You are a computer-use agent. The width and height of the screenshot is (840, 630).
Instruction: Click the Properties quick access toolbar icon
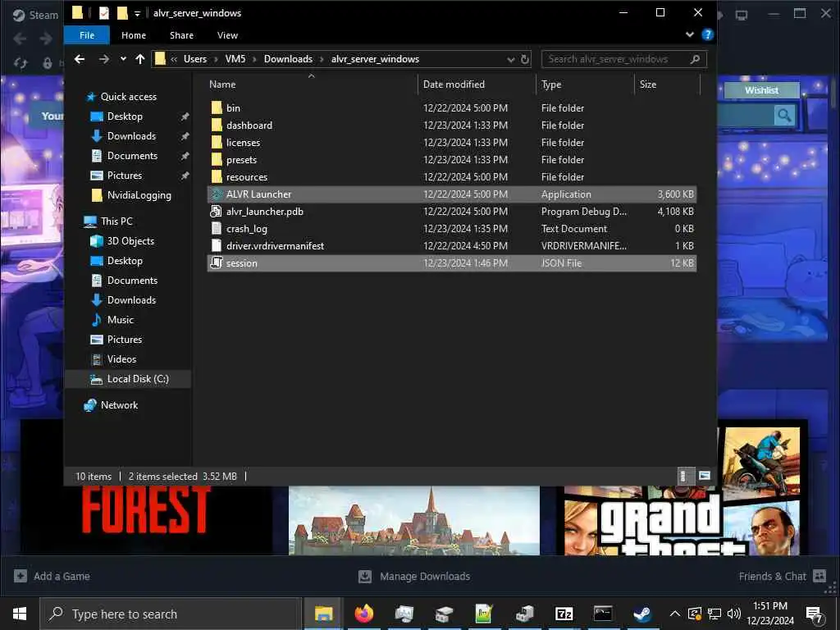pyautogui.click(x=104, y=13)
